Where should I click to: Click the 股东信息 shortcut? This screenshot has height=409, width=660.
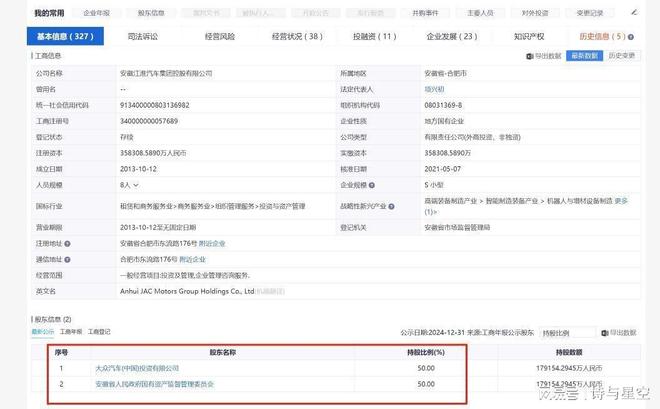[x=151, y=13]
